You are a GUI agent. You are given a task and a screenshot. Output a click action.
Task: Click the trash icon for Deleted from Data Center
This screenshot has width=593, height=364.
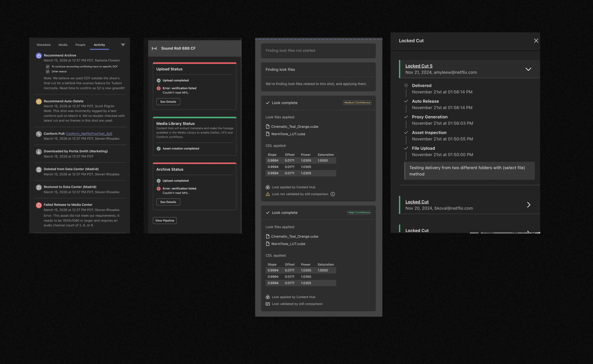[39, 169]
